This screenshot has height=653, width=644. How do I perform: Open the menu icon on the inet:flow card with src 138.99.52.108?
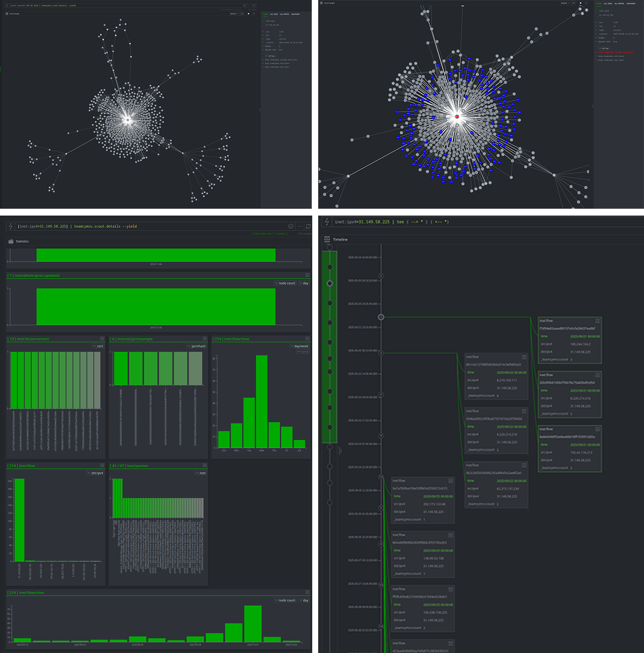pos(451,535)
